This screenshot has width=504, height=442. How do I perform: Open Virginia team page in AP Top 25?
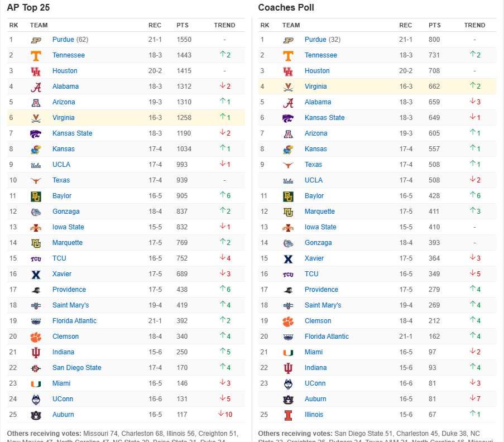(x=63, y=118)
